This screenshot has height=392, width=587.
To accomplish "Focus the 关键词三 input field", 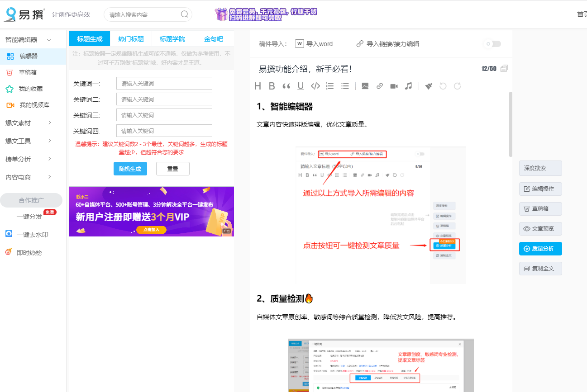I will (164, 115).
